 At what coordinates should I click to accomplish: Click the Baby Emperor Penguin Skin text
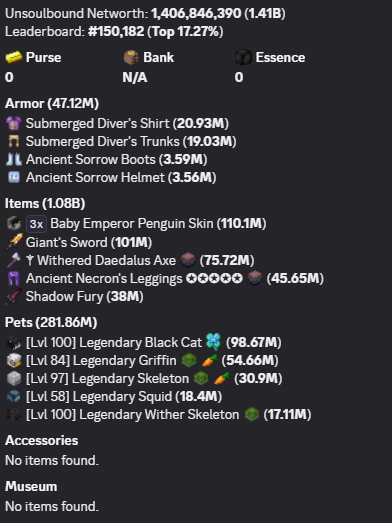point(132,224)
